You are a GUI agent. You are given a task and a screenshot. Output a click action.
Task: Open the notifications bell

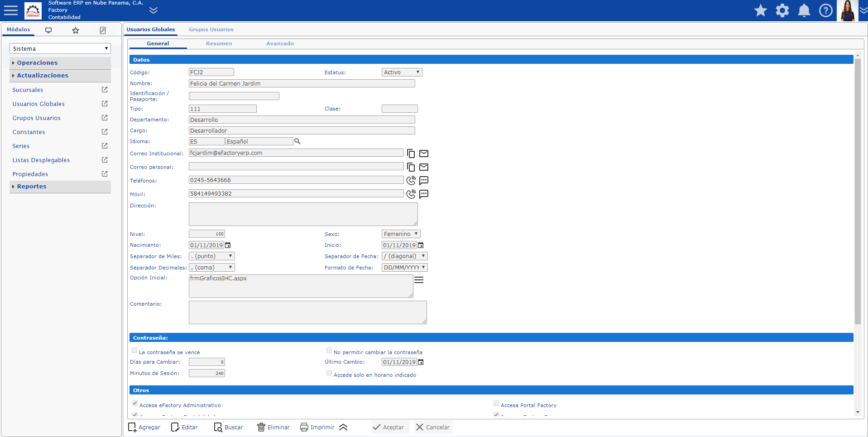(x=804, y=10)
